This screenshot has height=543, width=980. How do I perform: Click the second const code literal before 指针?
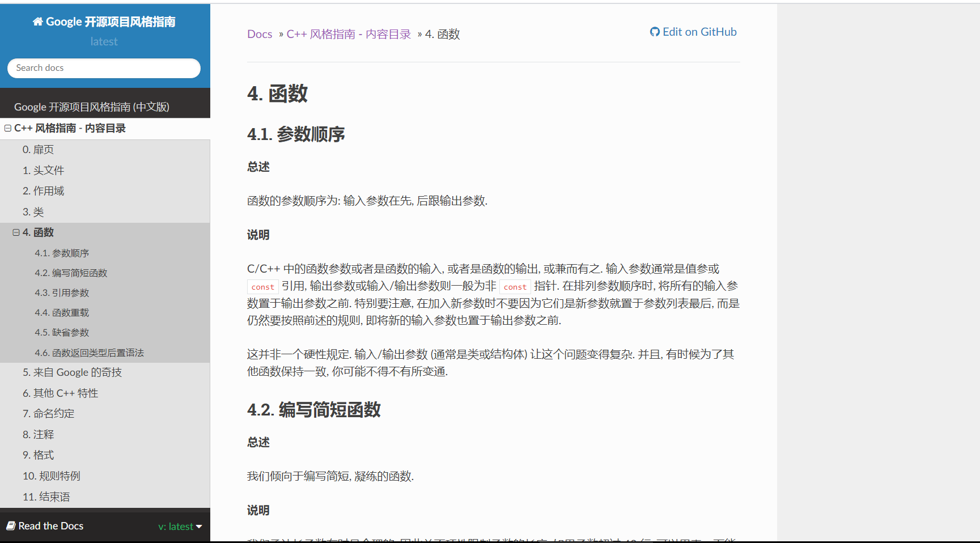click(x=515, y=287)
